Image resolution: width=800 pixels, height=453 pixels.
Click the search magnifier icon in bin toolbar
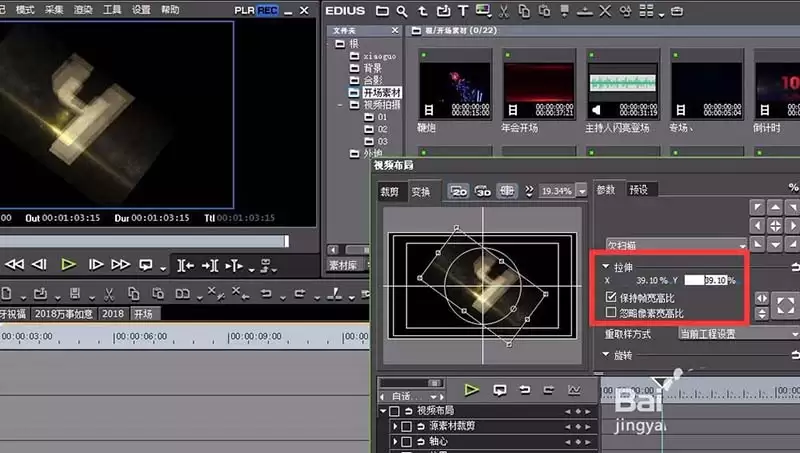pyautogui.click(x=402, y=11)
